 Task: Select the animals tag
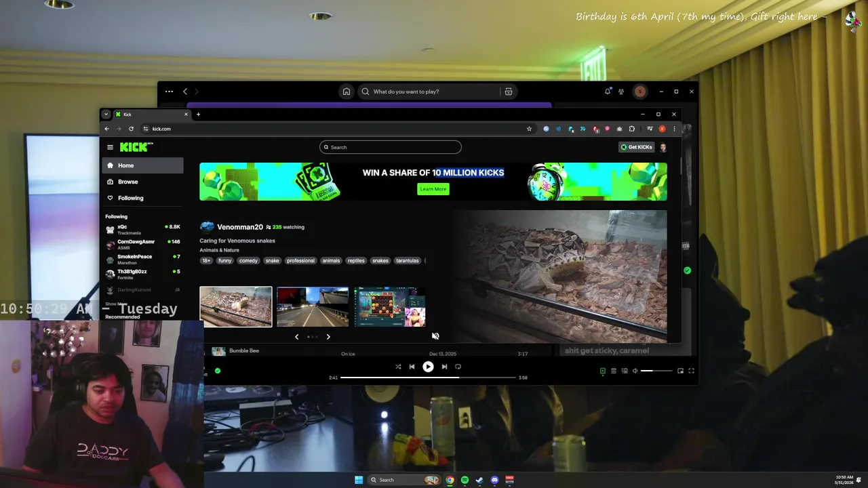(331, 260)
